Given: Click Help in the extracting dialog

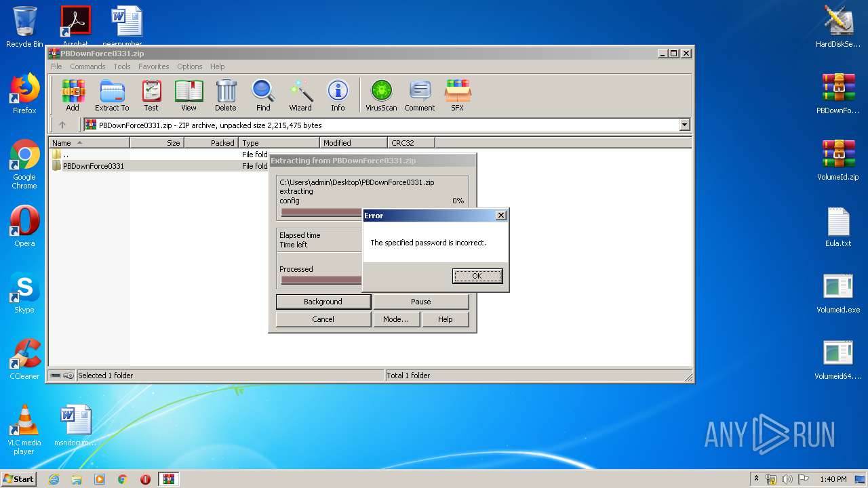Looking at the screenshot, I should tap(446, 319).
